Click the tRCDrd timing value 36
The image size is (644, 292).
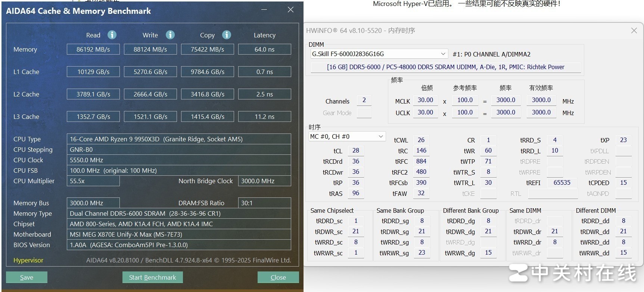tap(356, 162)
